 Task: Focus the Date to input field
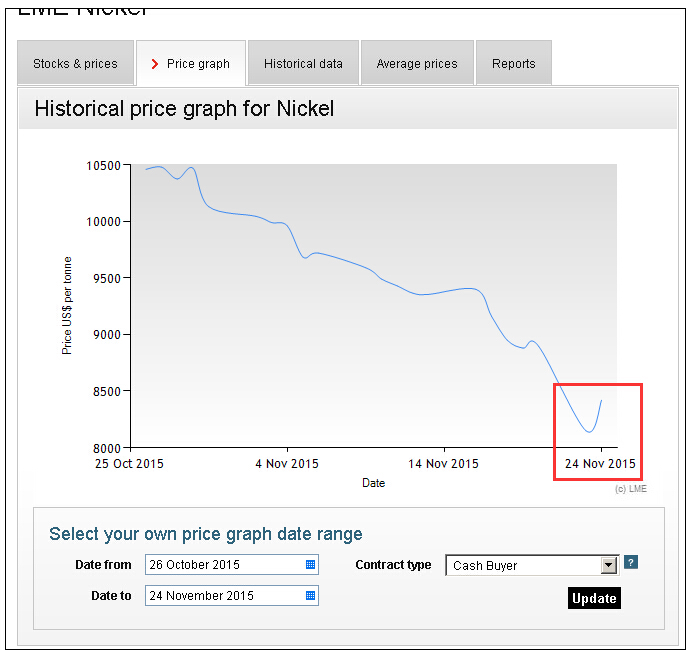click(224, 596)
